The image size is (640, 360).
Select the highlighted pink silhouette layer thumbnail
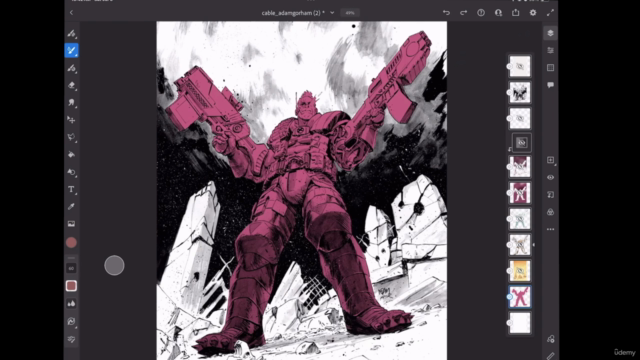pos(520,297)
